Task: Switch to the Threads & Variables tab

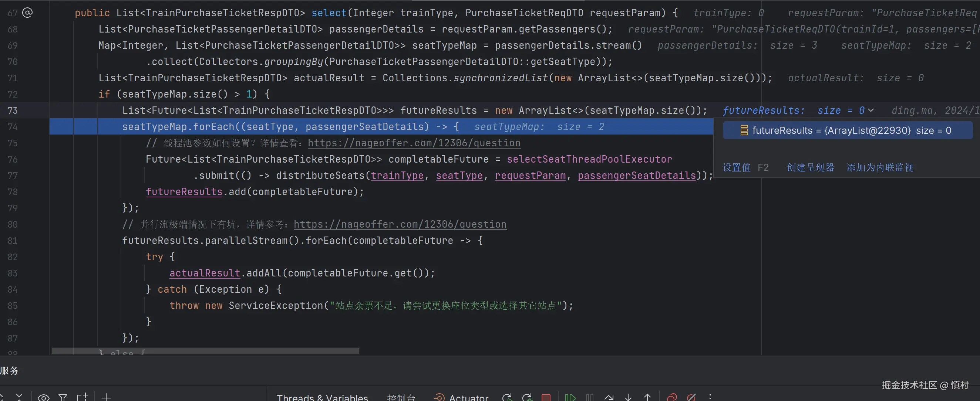Action: point(322,397)
